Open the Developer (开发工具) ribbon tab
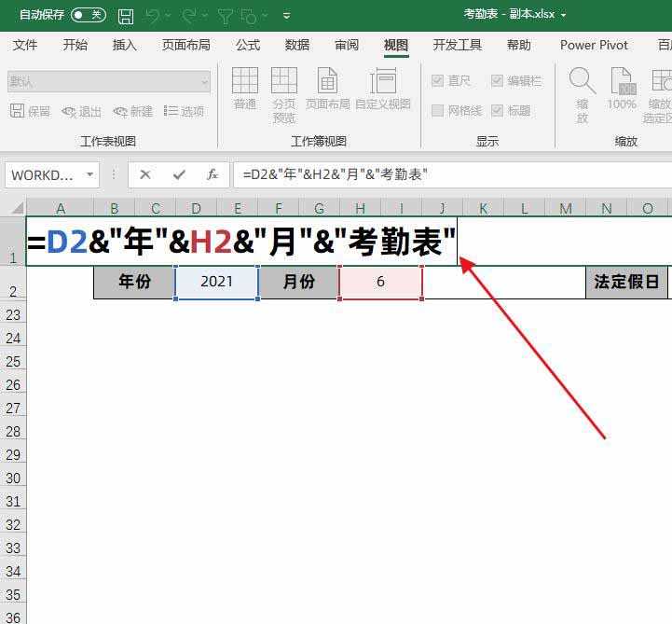672x624 pixels. coord(458,45)
